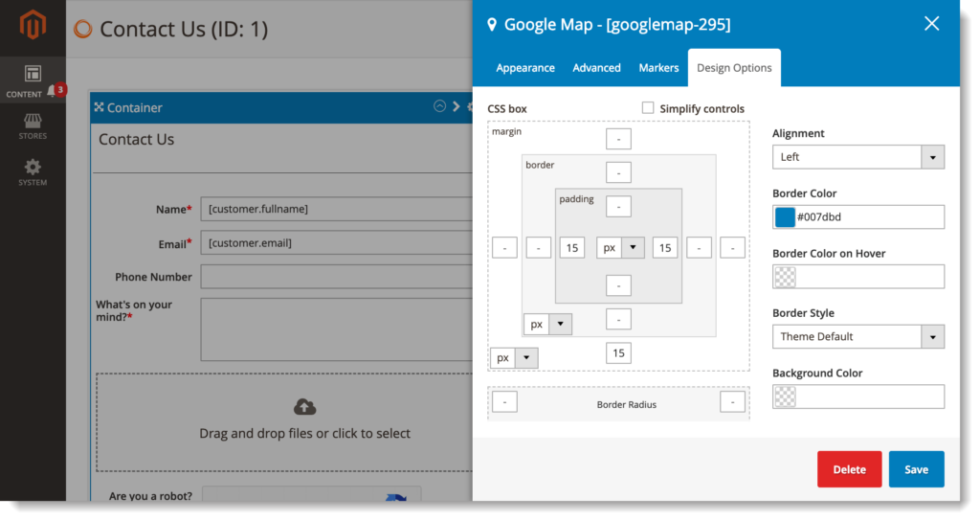Click the border top input
Image resolution: width=980 pixels, height=521 pixels.
pyautogui.click(x=618, y=172)
